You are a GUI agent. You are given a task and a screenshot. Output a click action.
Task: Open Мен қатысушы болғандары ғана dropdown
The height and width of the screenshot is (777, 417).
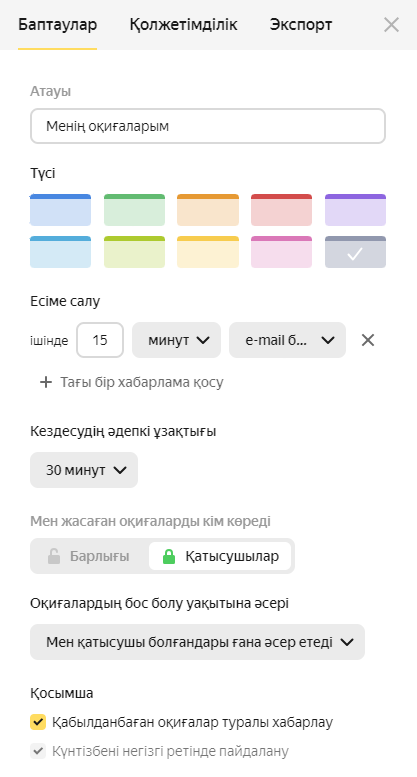(x=197, y=642)
